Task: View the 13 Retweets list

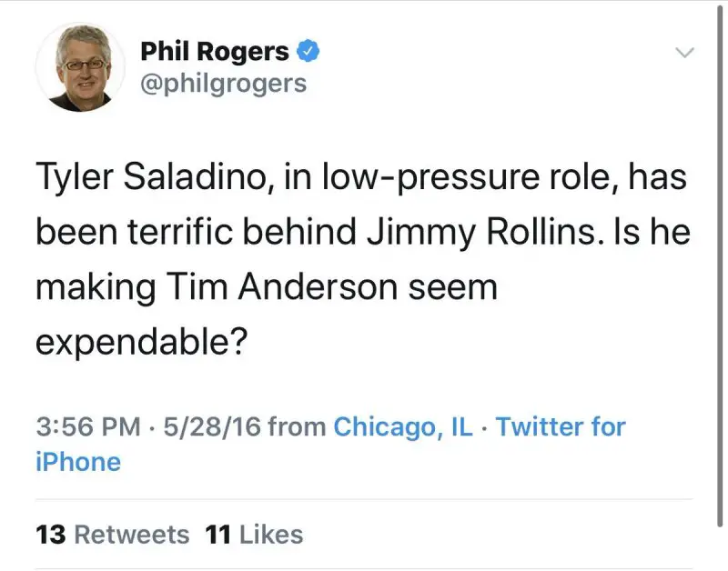Action: tap(113, 535)
